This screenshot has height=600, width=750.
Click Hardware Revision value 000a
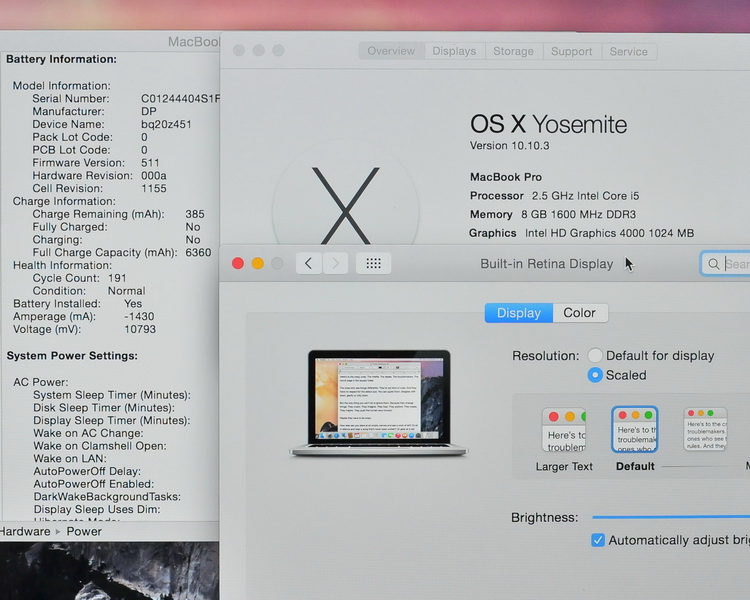click(x=154, y=176)
